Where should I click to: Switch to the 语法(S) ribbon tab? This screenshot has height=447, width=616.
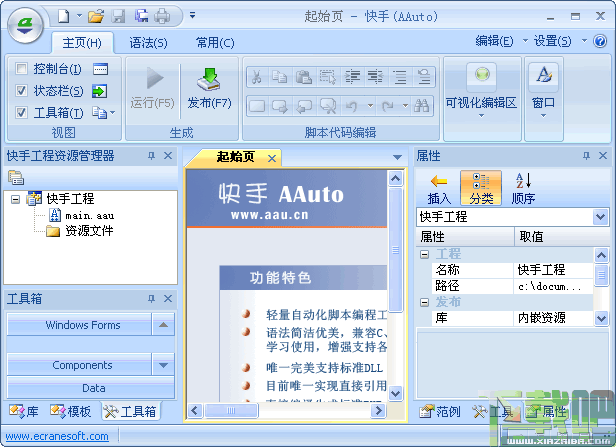[148, 42]
